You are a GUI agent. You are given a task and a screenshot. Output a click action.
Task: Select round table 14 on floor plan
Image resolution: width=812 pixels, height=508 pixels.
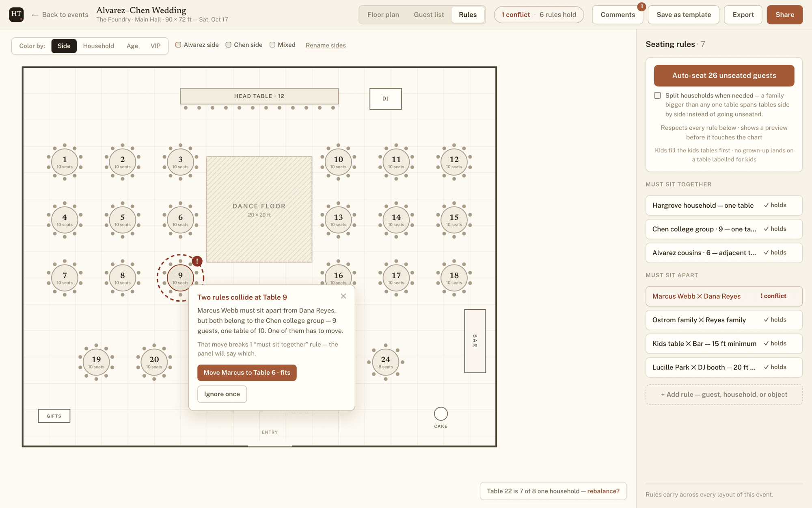click(x=396, y=219)
